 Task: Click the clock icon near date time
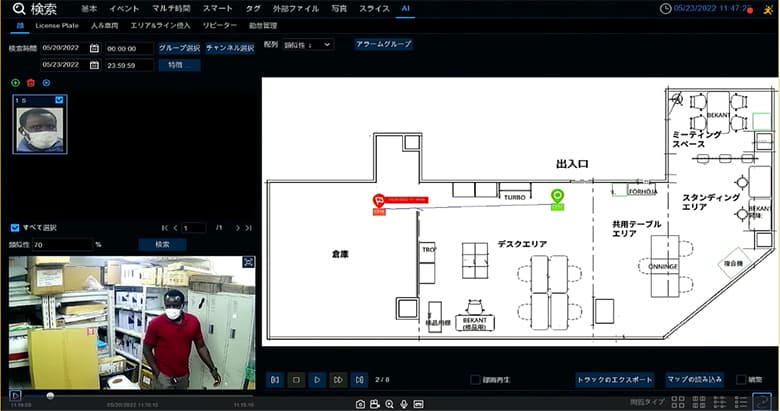tap(665, 8)
